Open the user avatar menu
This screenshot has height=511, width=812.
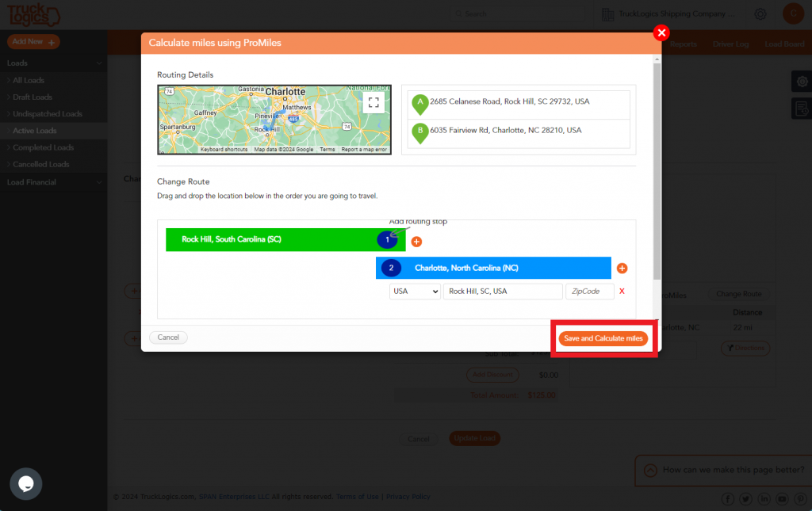[793, 13]
